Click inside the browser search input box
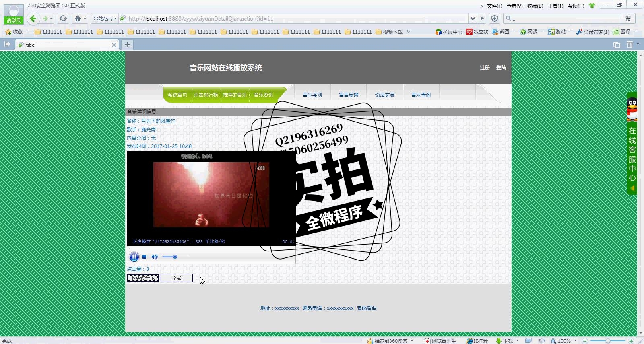This screenshot has width=644, height=344. pos(568,19)
